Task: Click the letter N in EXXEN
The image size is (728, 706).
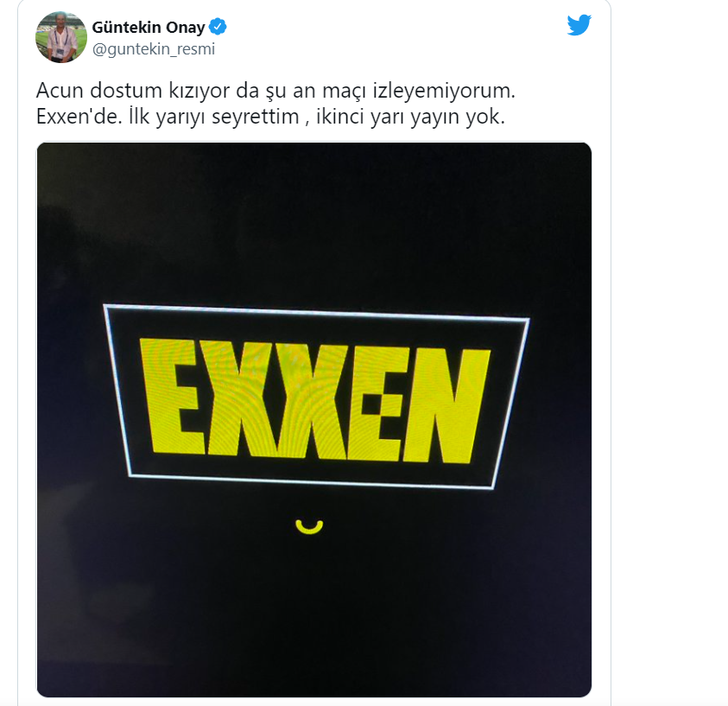Action: click(x=446, y=405)
